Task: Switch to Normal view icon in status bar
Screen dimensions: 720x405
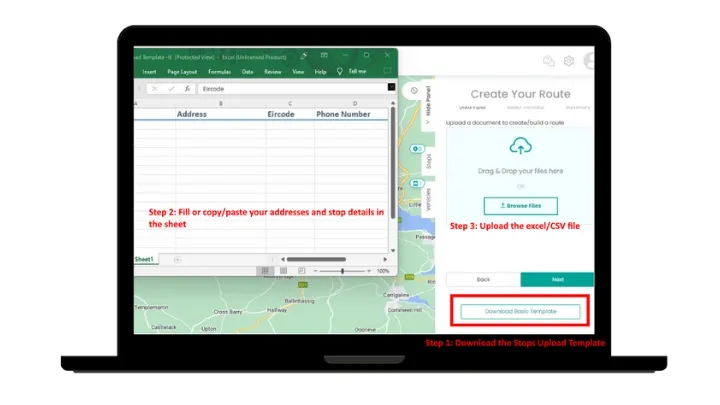Action: pyautogui.click(x=265, y=271)
